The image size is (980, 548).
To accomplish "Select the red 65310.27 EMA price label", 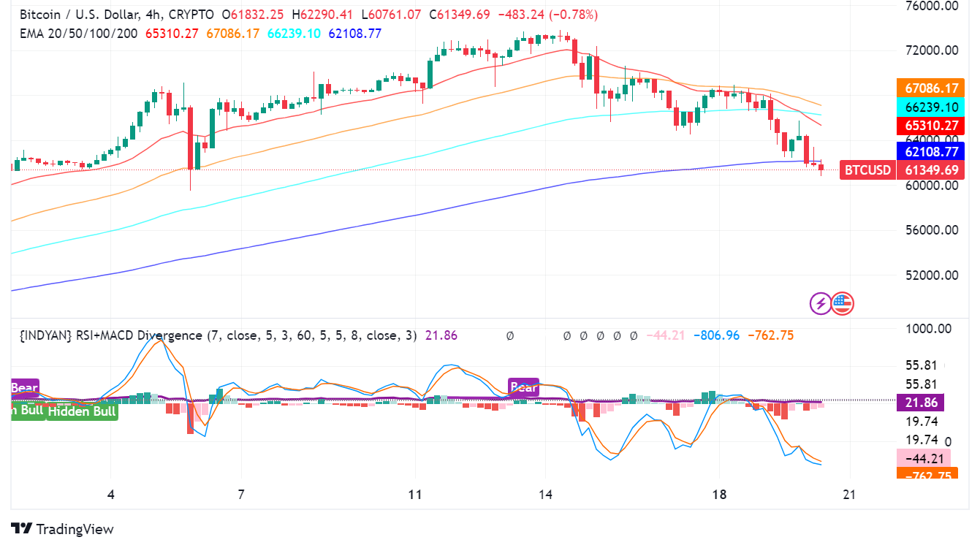I will (x=930, y=126).
